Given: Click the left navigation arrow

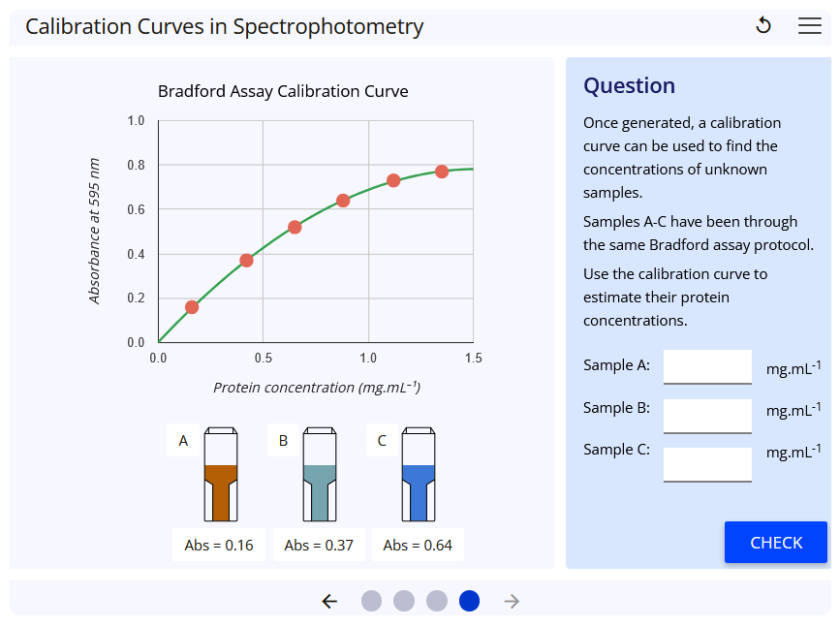Looking at the screenshot, I should 329,601.
